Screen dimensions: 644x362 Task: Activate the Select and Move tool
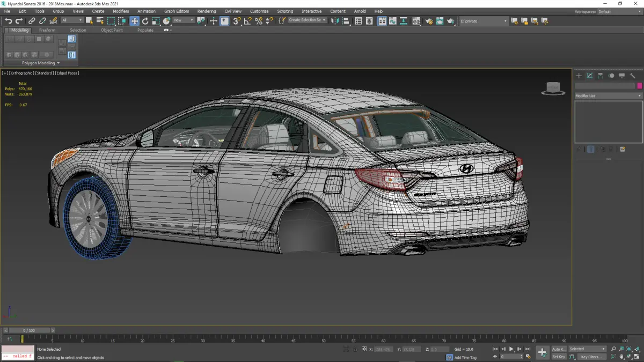(x=134, y=21)
